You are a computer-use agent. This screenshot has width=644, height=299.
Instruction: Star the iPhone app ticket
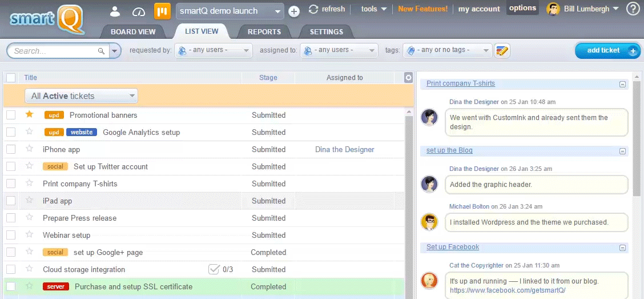pos(30,149)
